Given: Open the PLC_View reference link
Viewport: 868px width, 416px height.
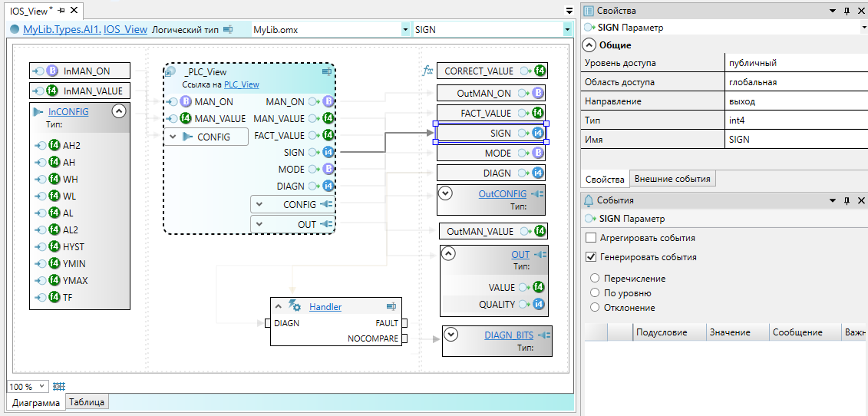Looking at the screenshot, I should (x=241, y=84).
